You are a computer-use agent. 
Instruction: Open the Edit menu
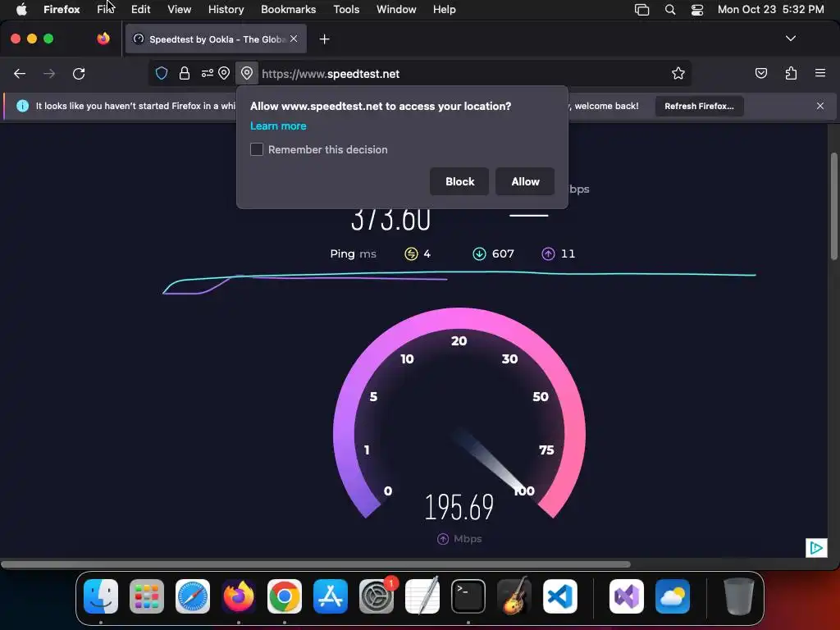140,9
